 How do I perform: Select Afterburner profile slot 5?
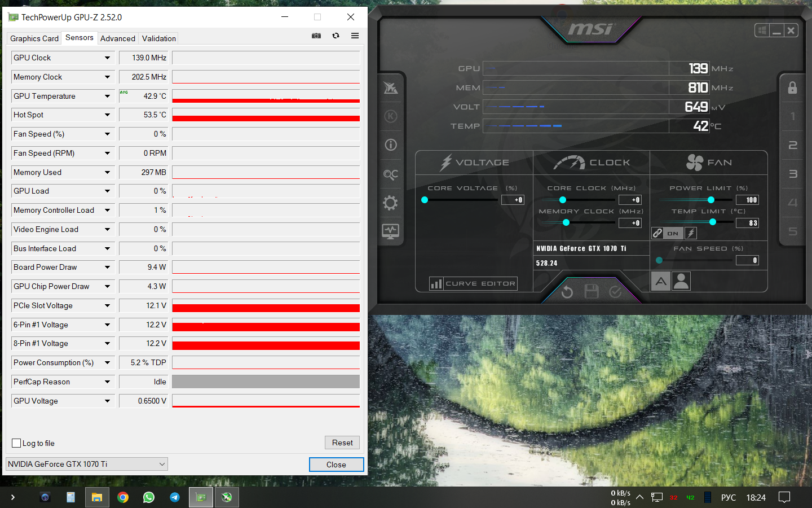point(793,231)
